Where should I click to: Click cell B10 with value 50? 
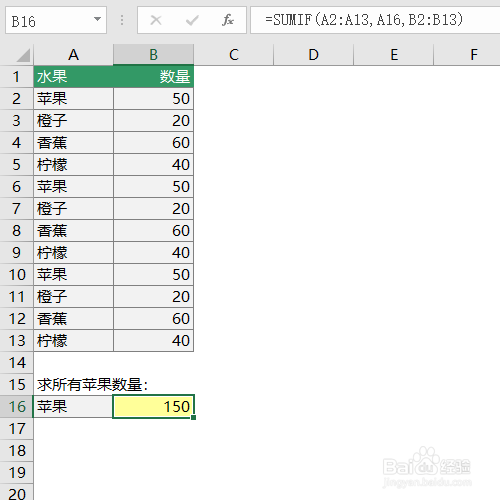click(153, 275)
